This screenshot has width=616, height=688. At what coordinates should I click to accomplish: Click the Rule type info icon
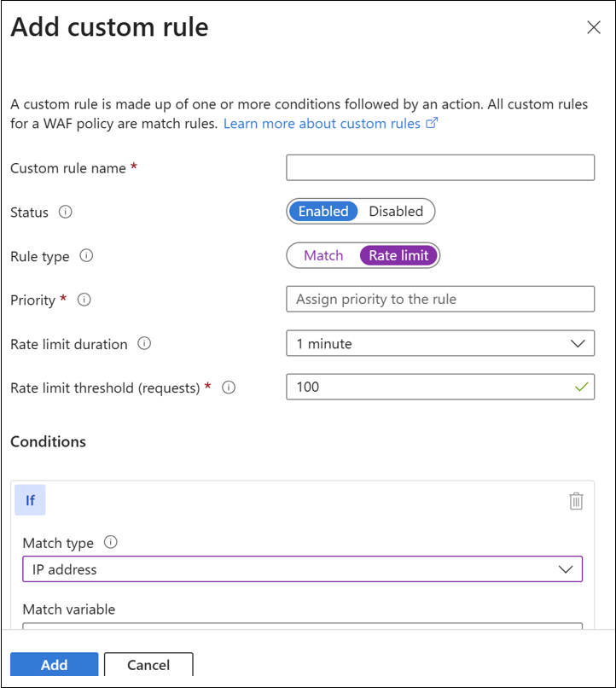click(x=86, y=255)
